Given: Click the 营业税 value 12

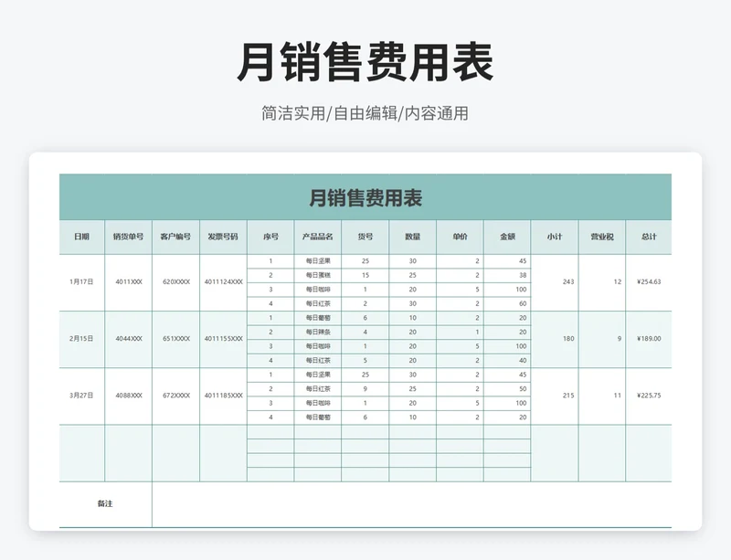Looking at the screenshot, I should [602, 282].
